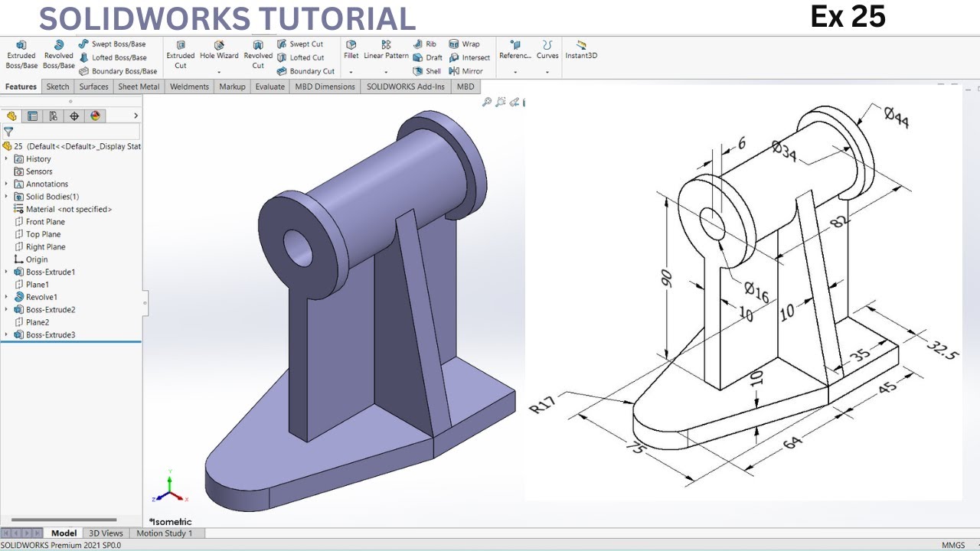Select Material <not specified> item
This screenshot has width=980, height=551.
tap(63, 209)
